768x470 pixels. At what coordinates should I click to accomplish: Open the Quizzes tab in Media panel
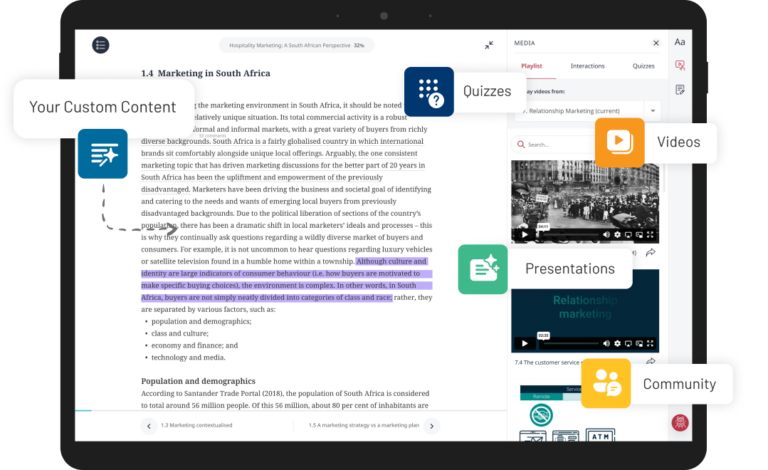pos(644,66)
